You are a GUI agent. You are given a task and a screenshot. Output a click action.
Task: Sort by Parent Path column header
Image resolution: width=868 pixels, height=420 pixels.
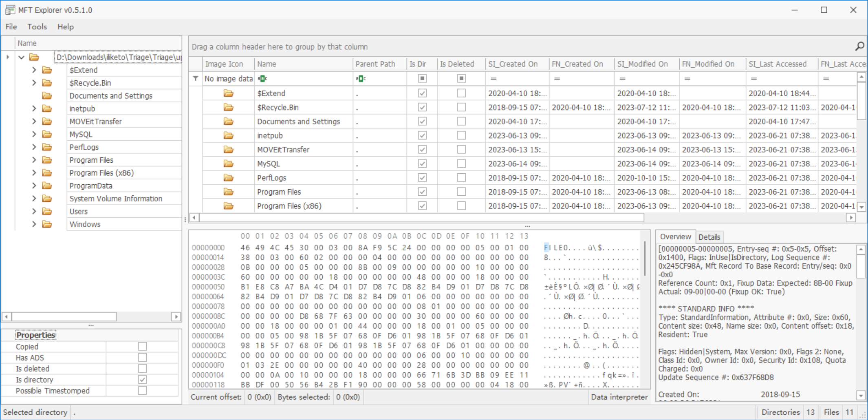[379, 64]
